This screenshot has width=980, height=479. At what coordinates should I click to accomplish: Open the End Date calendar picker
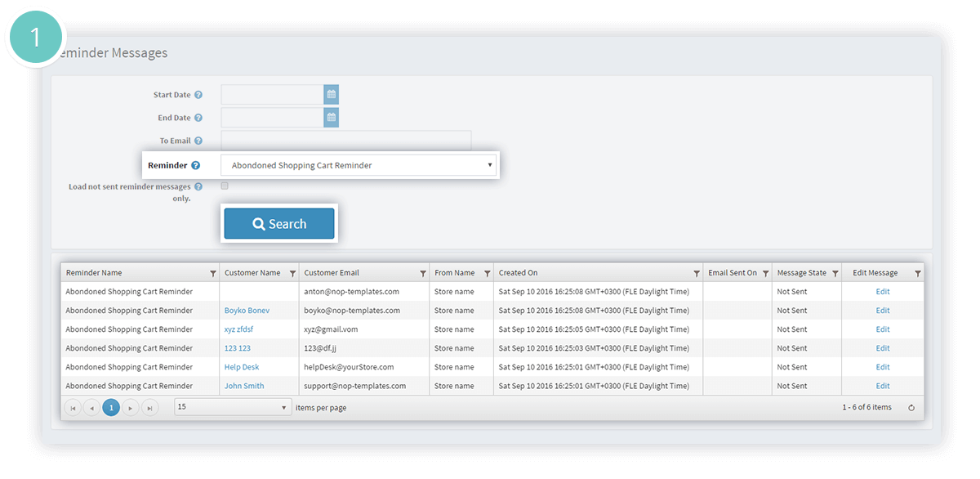[x=331, y=118]
